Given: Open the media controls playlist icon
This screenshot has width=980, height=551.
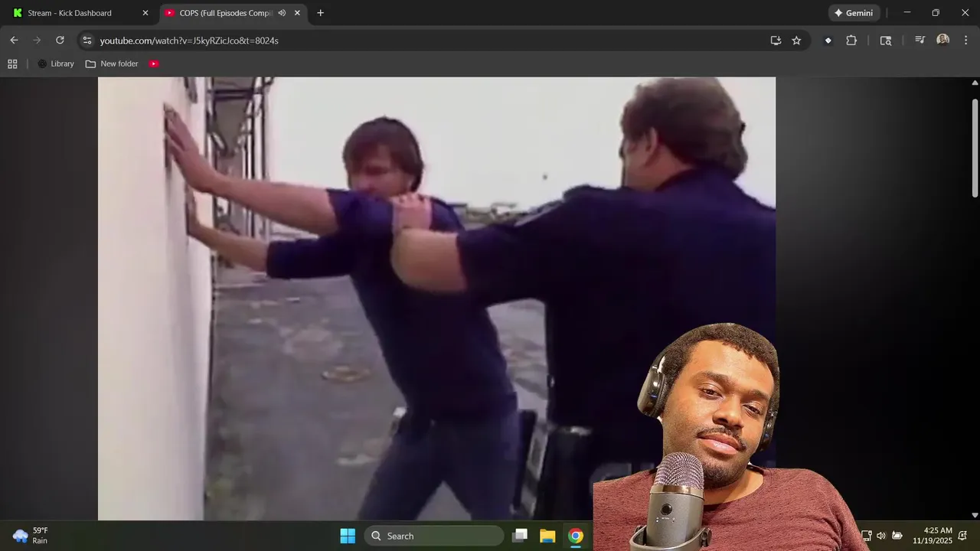Looking at the screenshot, I should (x=920, y=41).
